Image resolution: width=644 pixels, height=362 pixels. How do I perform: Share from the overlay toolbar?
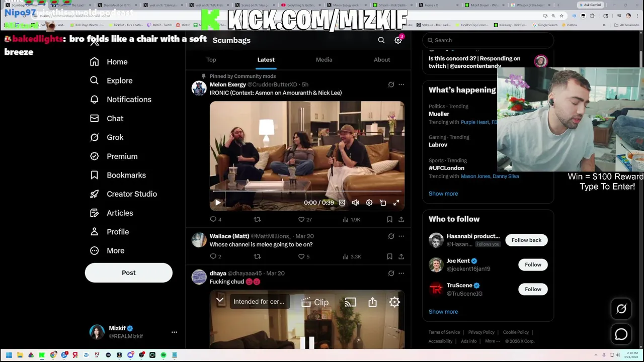click(372, 302)
